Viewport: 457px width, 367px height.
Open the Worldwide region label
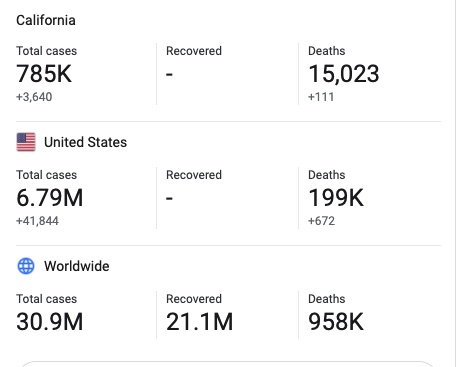pos(77,266)
